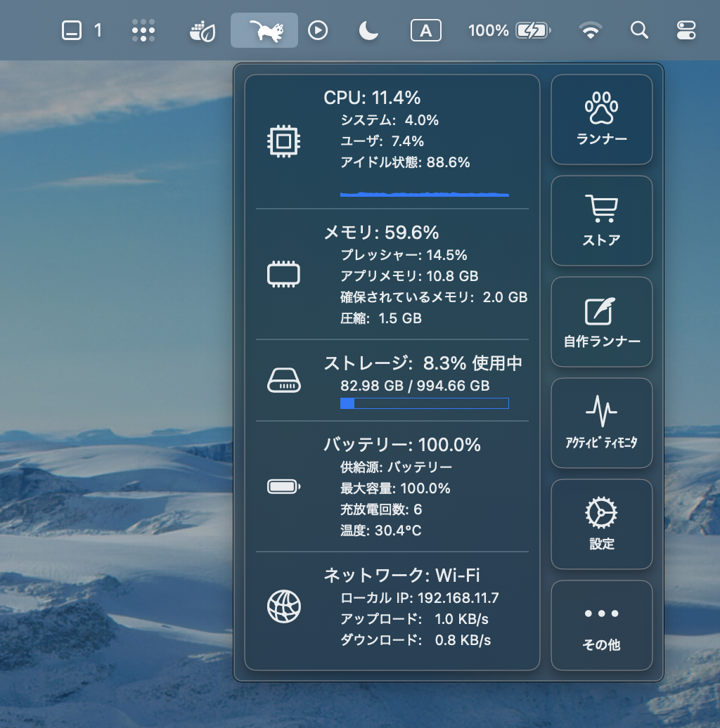Click the storage drive icon
The width and height of the screenshot is (720, 728).
(284, 380)
